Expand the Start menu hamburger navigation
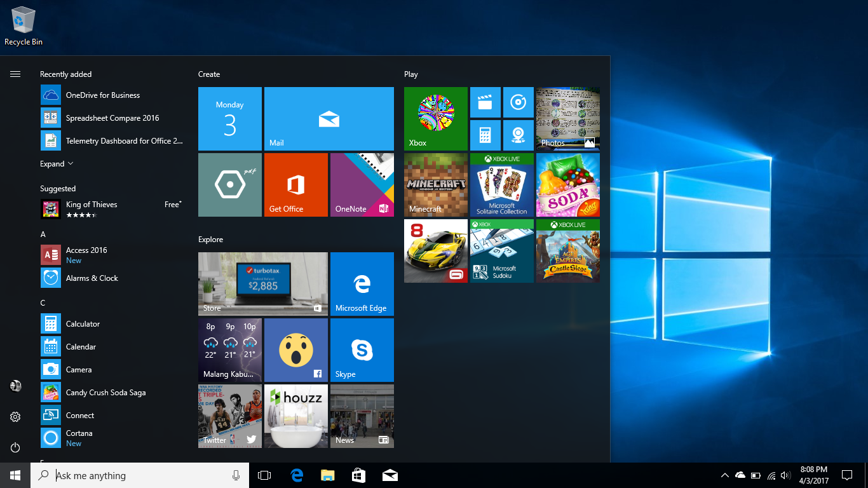 [15, 74]
